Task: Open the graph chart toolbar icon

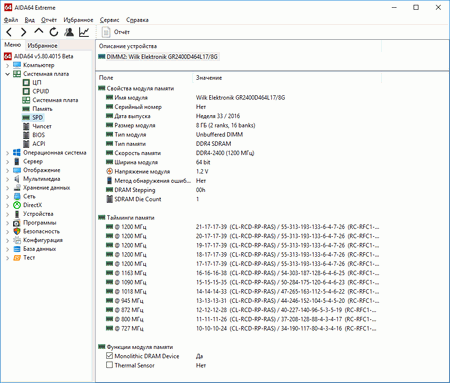Action: tap(84, 32)
